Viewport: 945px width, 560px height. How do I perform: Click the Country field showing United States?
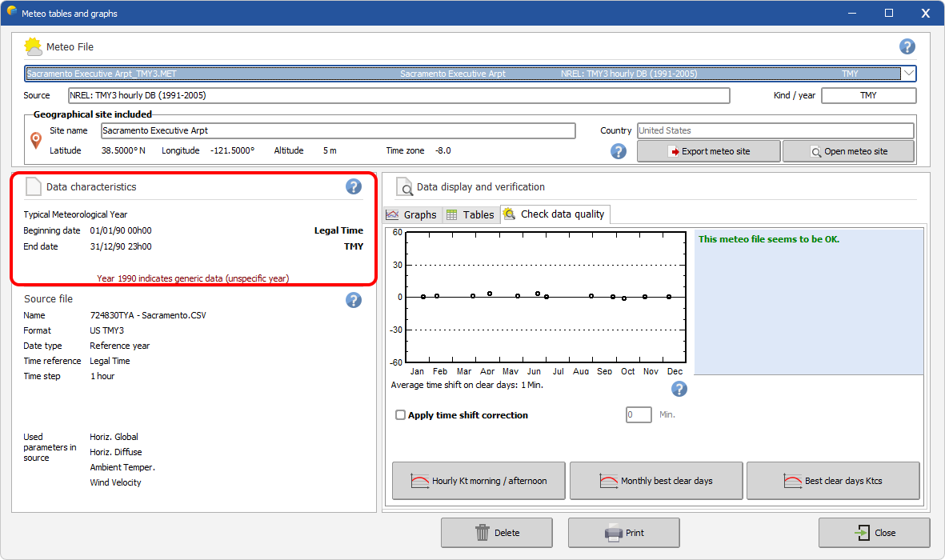pyautogui.click(x=775, y=131)
